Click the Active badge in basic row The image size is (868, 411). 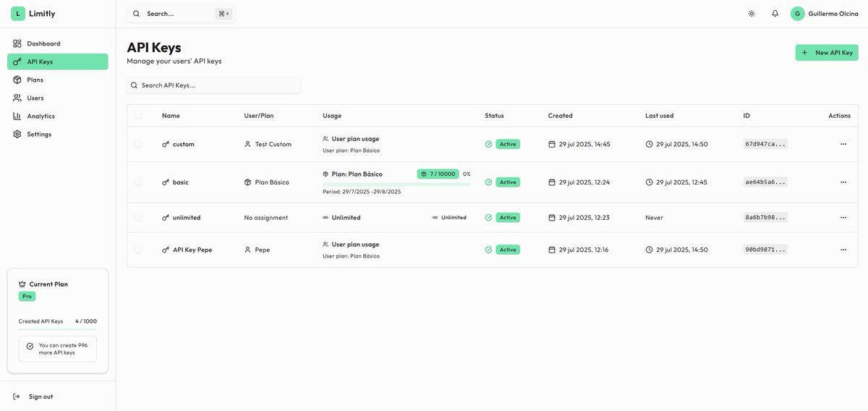pyautogui.click(x=508, y=182)
